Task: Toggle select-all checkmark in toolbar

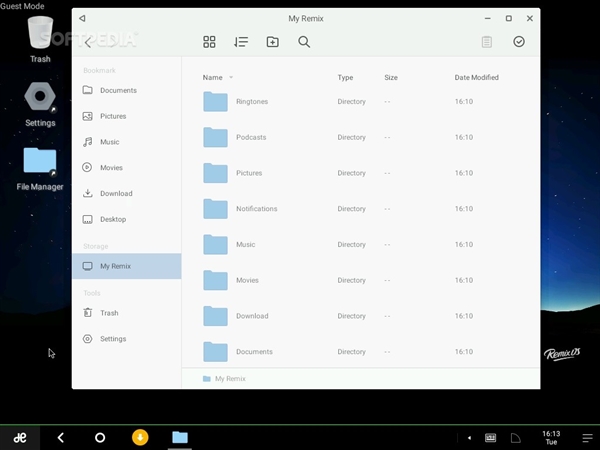Action: (519, 42)
